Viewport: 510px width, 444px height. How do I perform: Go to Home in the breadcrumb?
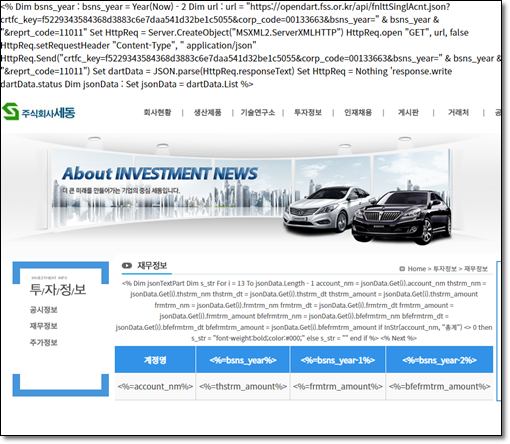417,269
